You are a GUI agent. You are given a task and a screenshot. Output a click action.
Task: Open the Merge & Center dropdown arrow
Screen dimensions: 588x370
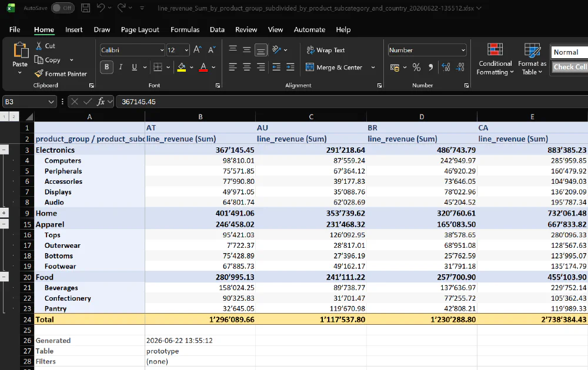pyautogui.click(x=373, y=68)
